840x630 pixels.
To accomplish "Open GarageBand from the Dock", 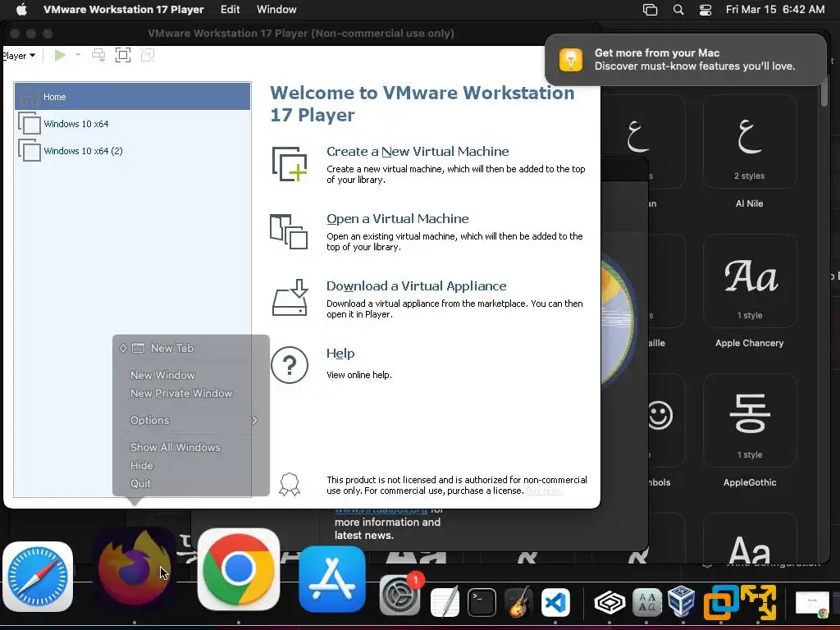I will click(x=518, y=601).
